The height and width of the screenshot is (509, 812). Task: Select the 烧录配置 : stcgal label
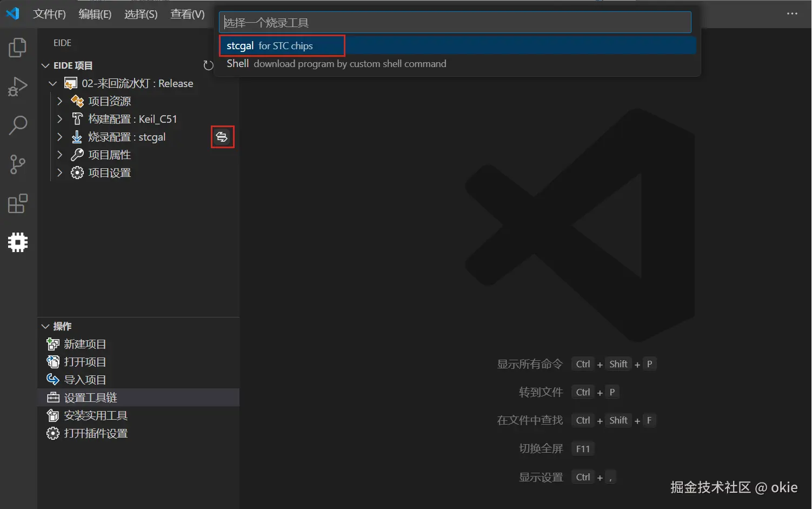coord(127,137)
